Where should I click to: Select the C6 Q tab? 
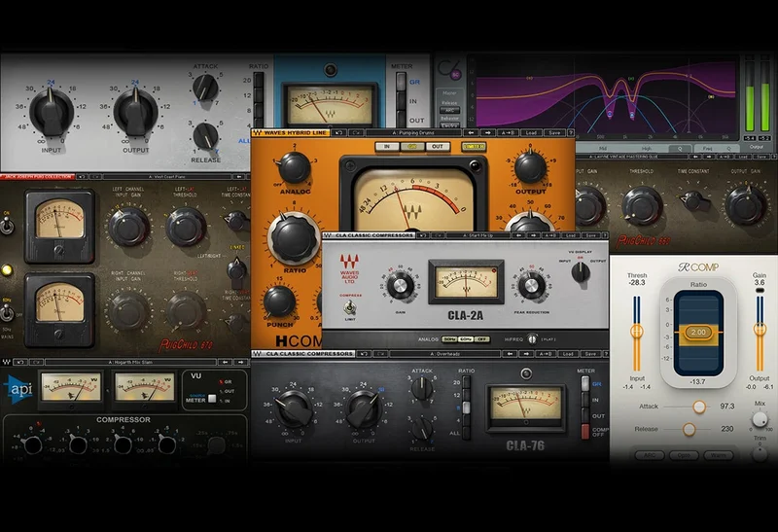680,149
